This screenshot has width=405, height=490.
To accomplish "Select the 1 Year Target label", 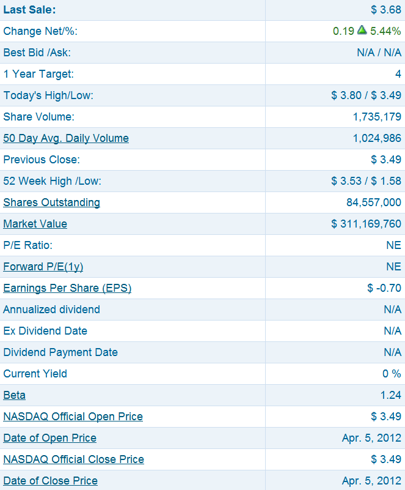I will coord(38,74).
